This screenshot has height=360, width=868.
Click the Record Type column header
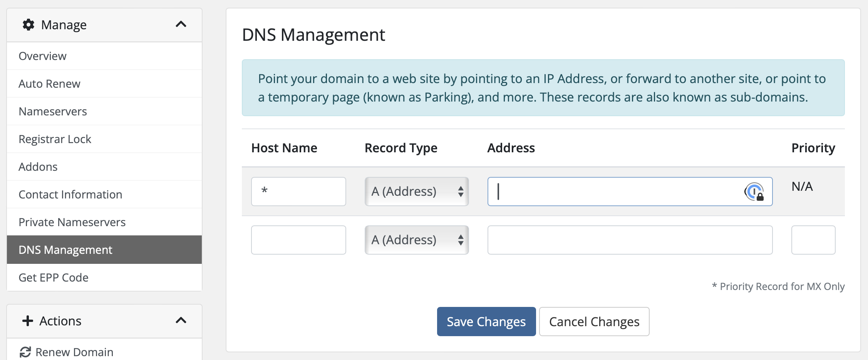coord(401,148)
